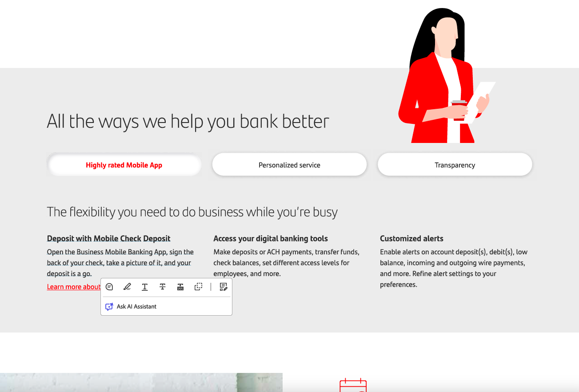Apply strikethrough to the selected text

point(163,287)
